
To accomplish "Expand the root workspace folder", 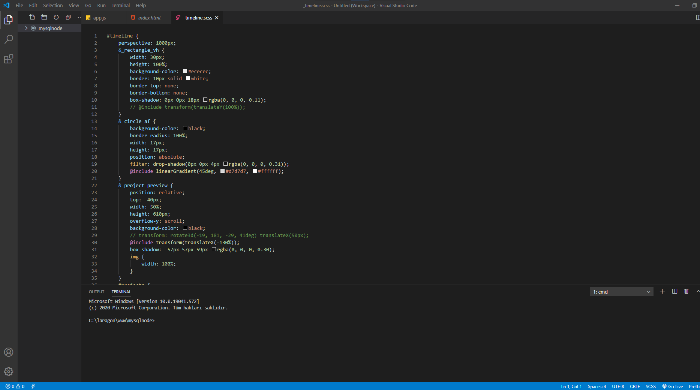I will 50,28.
